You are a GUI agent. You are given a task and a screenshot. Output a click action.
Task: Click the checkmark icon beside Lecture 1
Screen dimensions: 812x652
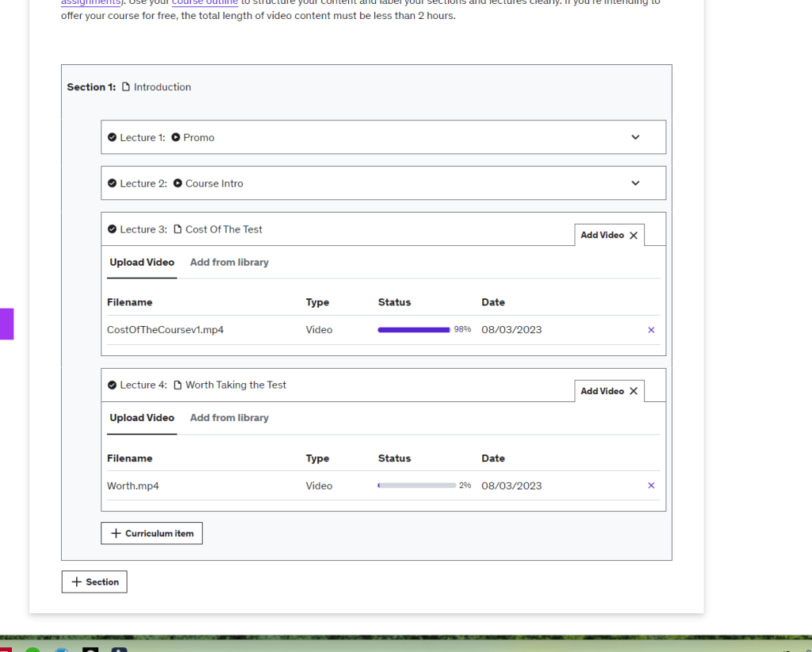112,137
